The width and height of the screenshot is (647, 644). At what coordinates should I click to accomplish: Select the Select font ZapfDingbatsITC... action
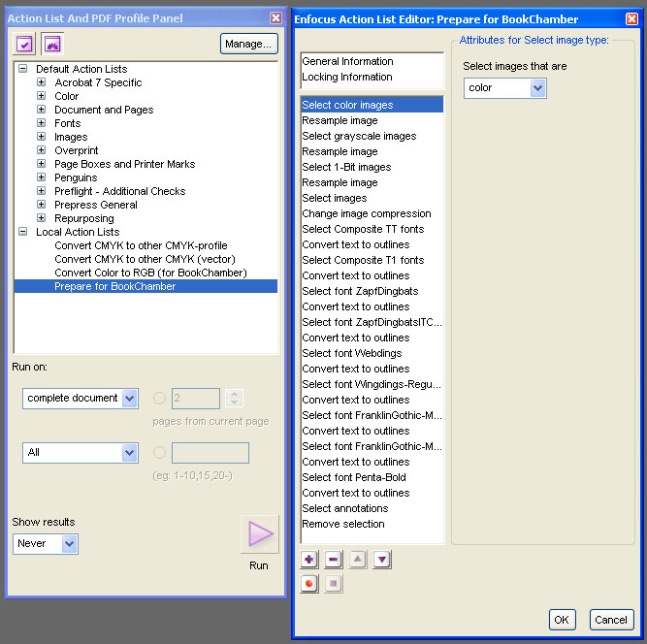[x=372, y=322]
